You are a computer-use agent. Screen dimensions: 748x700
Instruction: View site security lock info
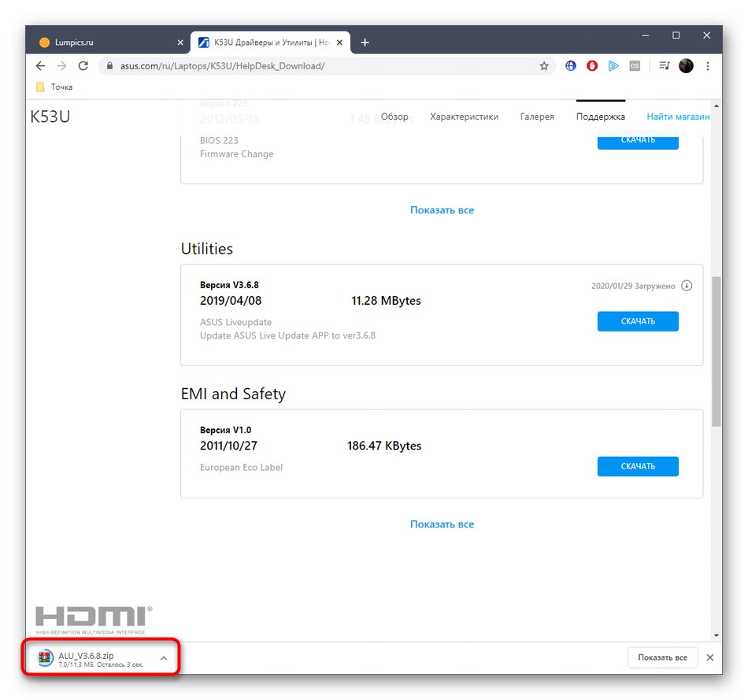(109, 66)
